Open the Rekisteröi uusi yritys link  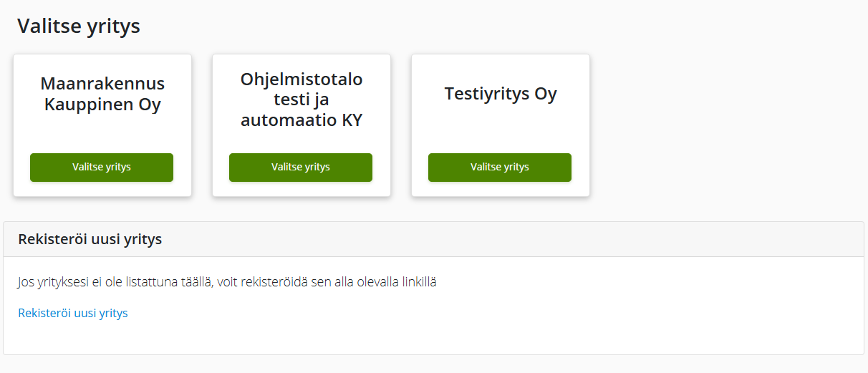click(x=73, y=313)
